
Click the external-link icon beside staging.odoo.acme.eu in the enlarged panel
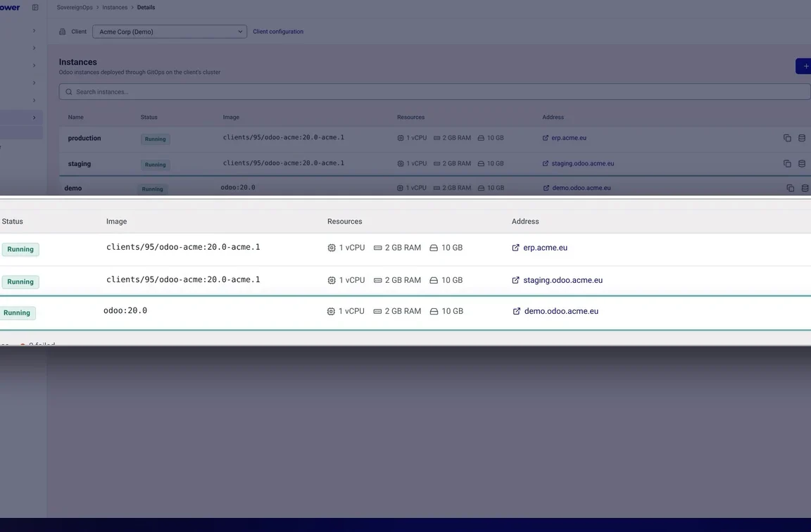coord(515,280)
